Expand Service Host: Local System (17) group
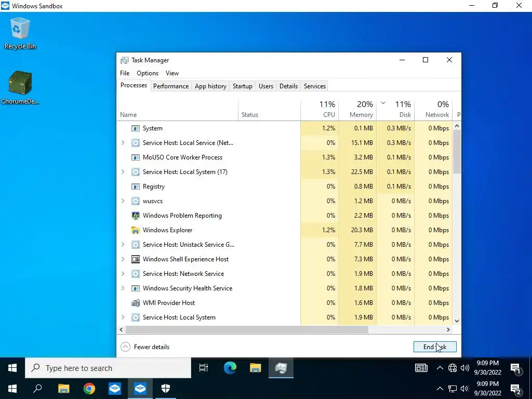 tap(123, 172)
